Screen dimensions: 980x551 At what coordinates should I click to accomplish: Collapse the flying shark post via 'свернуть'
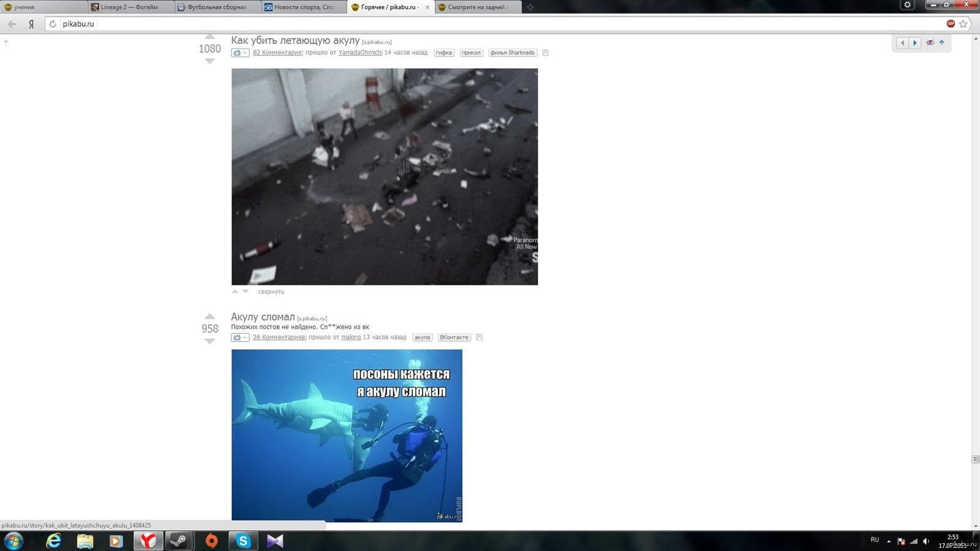pyautogui.click(x=271, y=292)
